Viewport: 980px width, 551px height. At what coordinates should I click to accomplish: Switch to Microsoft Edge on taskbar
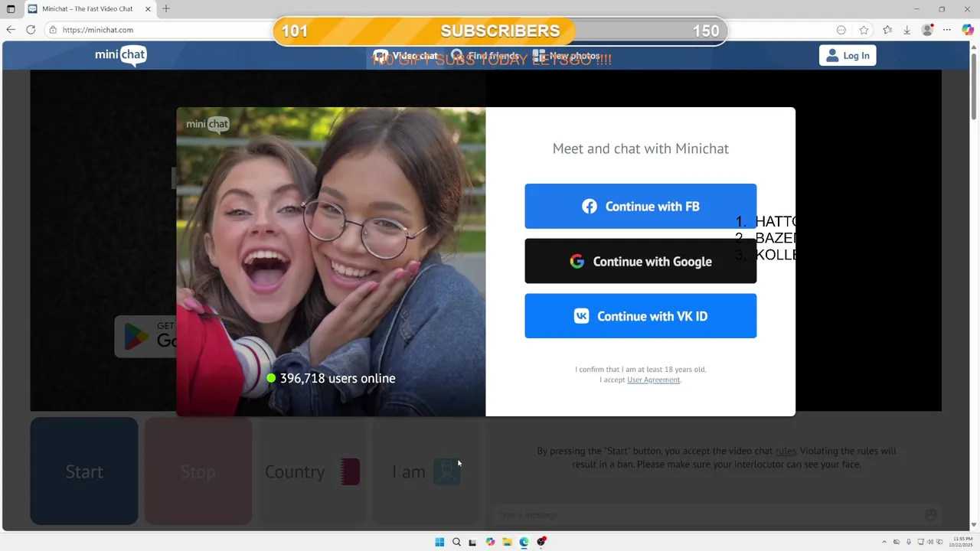[x=524, y=542]
